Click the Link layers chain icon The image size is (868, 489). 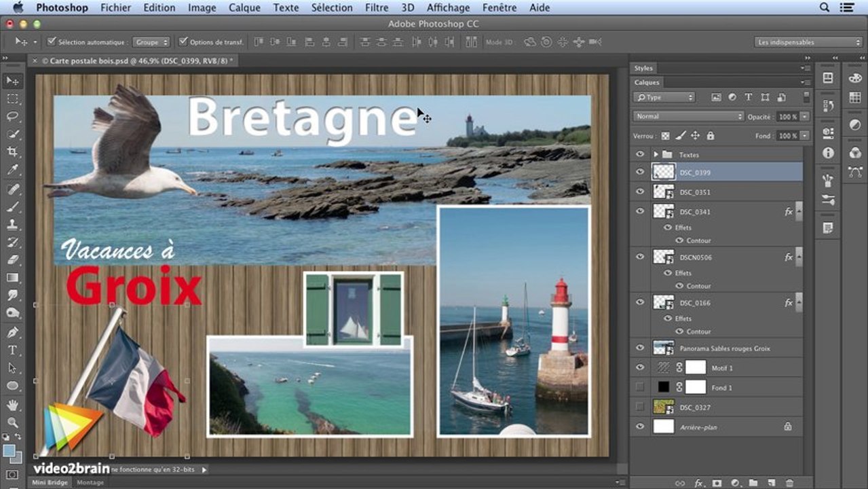point(681,483)
